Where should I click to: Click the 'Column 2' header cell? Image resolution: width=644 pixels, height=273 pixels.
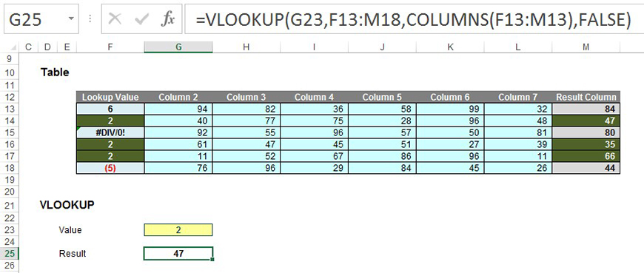click(x=178, y=98)
